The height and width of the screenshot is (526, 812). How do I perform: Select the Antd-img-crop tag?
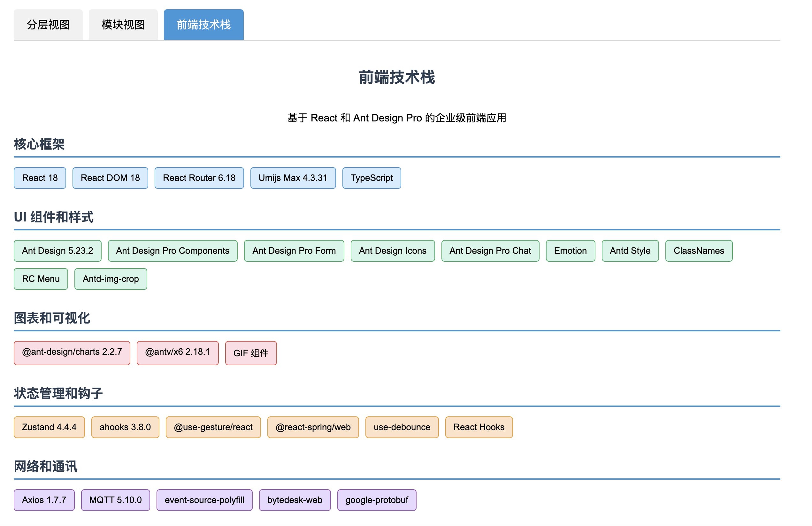(x=111, y=279)
